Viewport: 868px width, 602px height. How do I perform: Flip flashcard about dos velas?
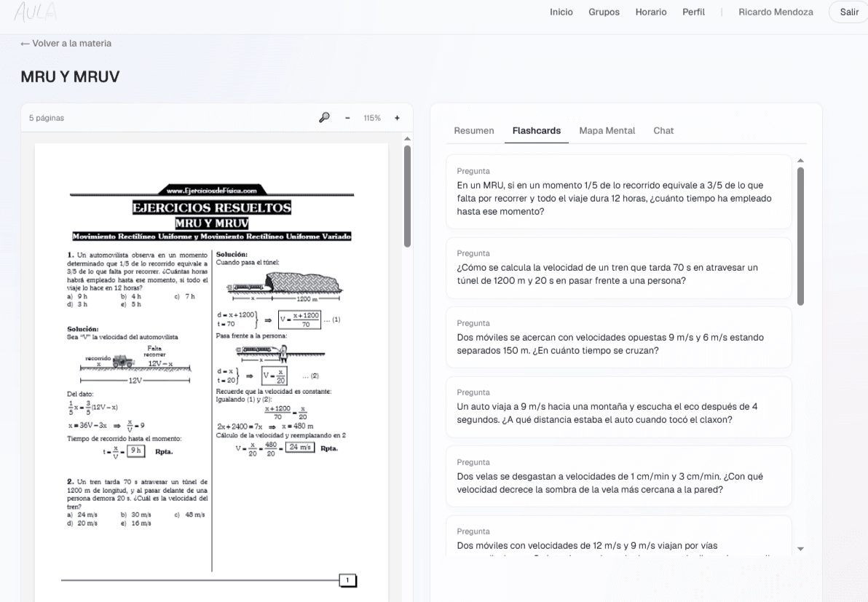tap(619, 476)
